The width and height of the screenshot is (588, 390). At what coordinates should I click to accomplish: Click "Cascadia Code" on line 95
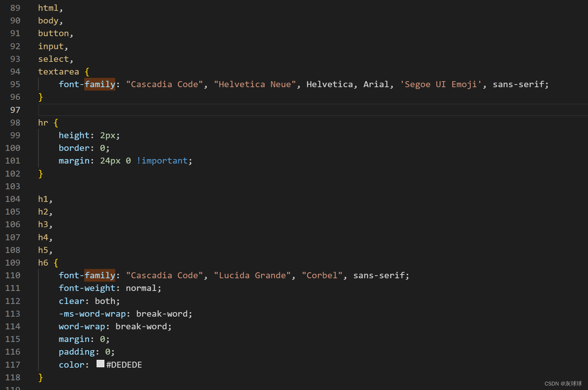[x=164, y=84]
